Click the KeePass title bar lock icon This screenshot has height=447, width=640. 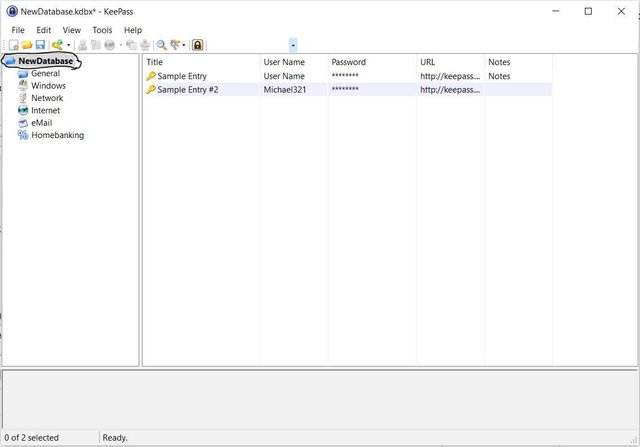click(x=12, y=11)
